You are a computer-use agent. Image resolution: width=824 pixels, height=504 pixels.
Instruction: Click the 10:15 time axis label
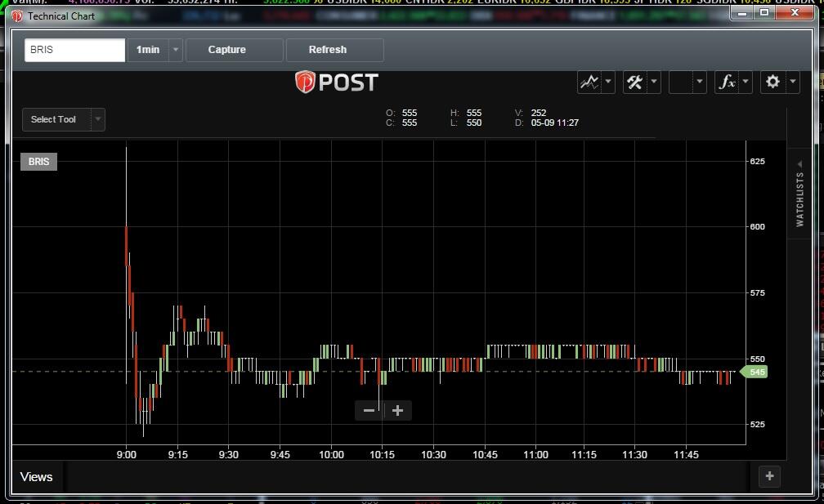382,455
